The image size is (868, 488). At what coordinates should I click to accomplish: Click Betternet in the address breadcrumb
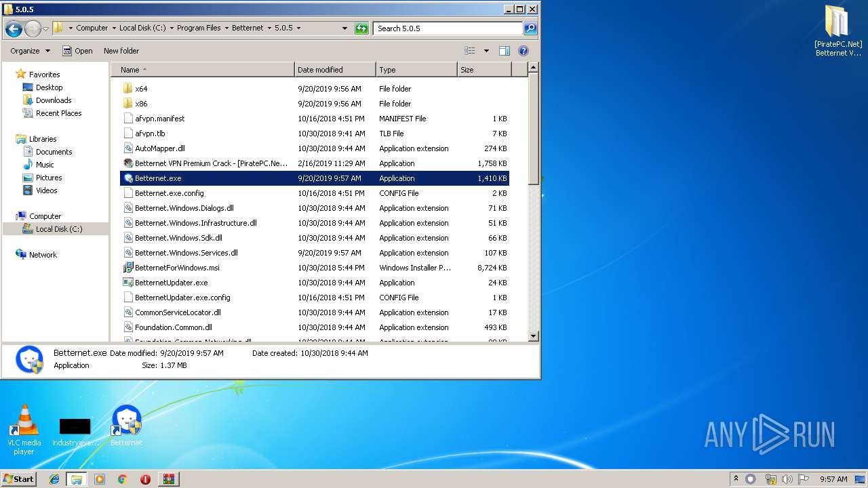point(248,28)
